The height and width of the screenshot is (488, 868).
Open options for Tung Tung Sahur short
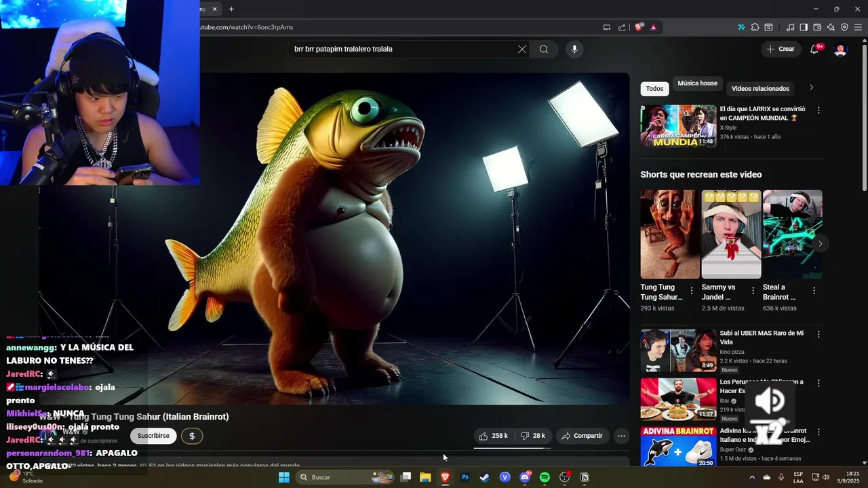point(692,290)
